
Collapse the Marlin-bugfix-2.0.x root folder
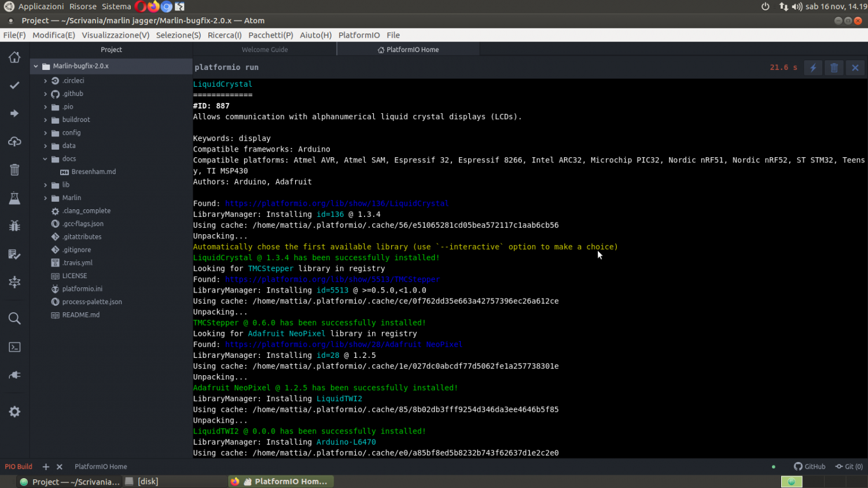(36, 66)
